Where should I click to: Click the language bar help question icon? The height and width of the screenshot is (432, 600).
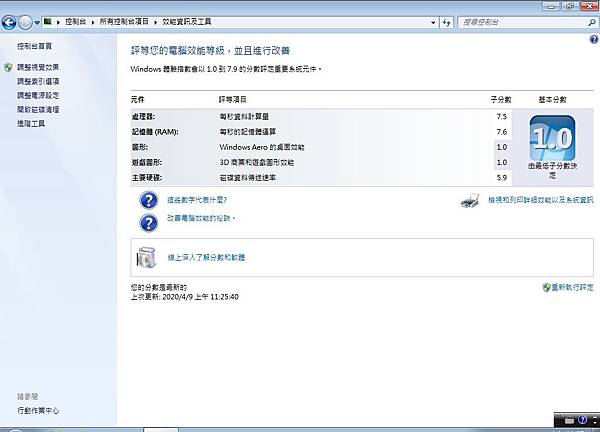click(582, 420)
